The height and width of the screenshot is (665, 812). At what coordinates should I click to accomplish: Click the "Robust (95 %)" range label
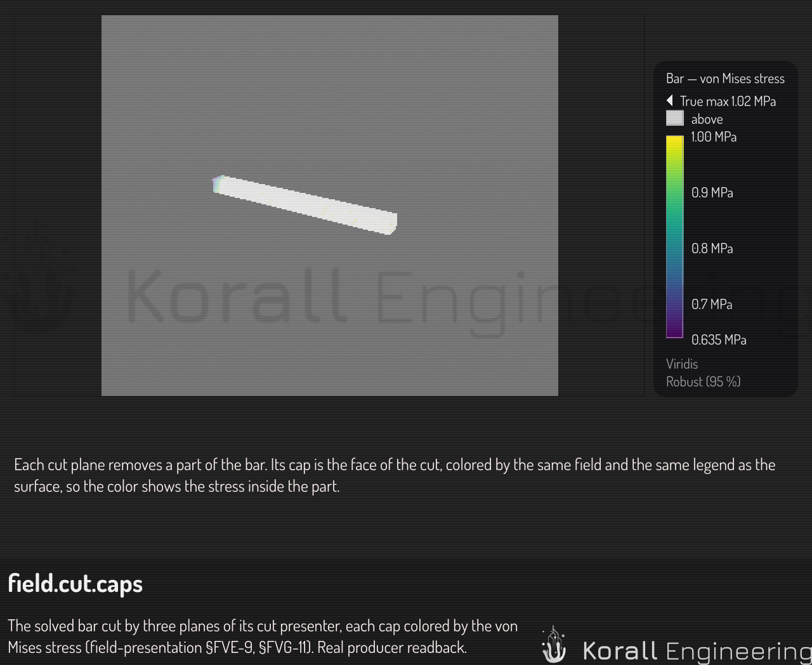[704, 382]
